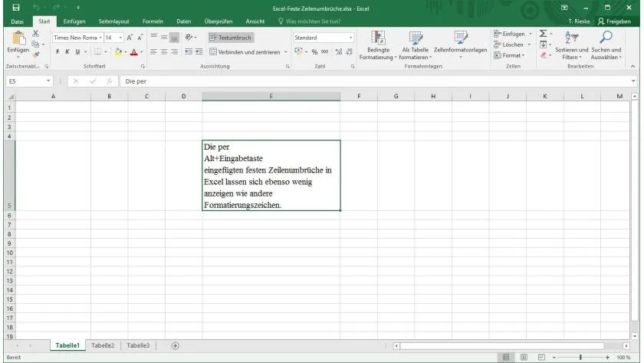The width and height of the screenshot is (644, 363).
Task: Open Sortieren und Filtern menu
Action: [572, 45]
